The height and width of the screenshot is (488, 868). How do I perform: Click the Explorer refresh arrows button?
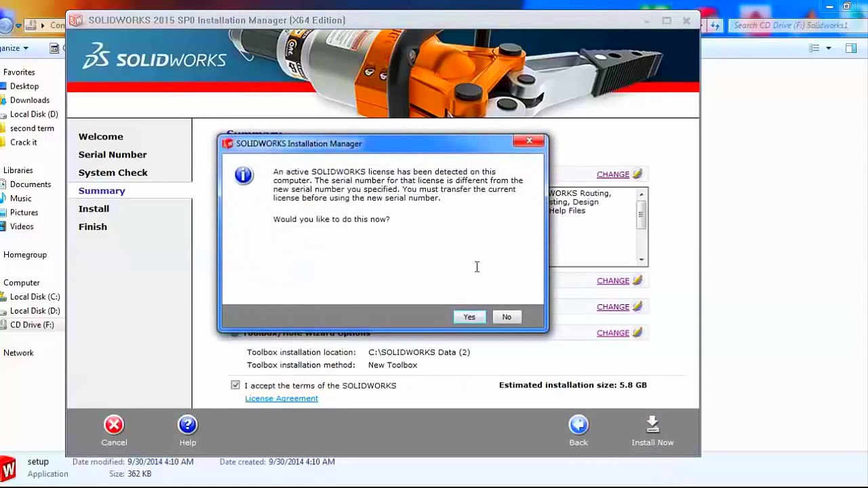coord(715,26)
